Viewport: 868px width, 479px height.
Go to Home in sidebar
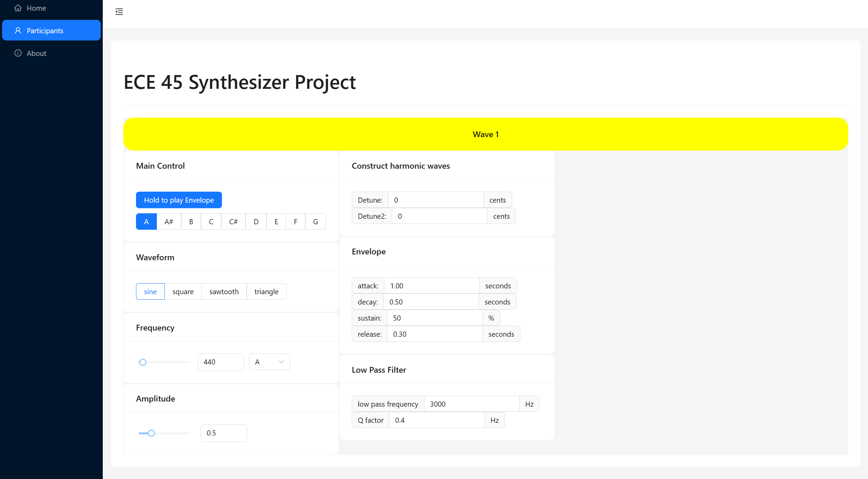pyautogui.click(x=36, y=8)
